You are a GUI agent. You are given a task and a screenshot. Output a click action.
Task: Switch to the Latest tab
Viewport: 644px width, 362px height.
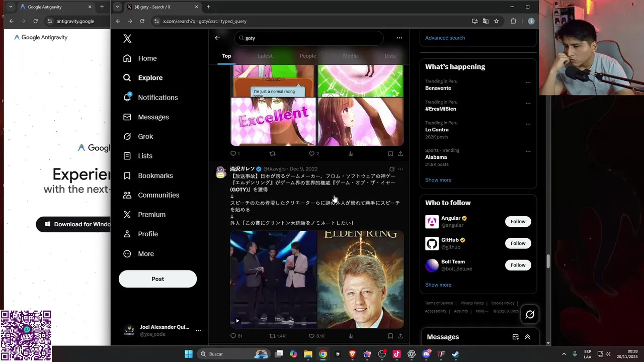pos(265,56)
